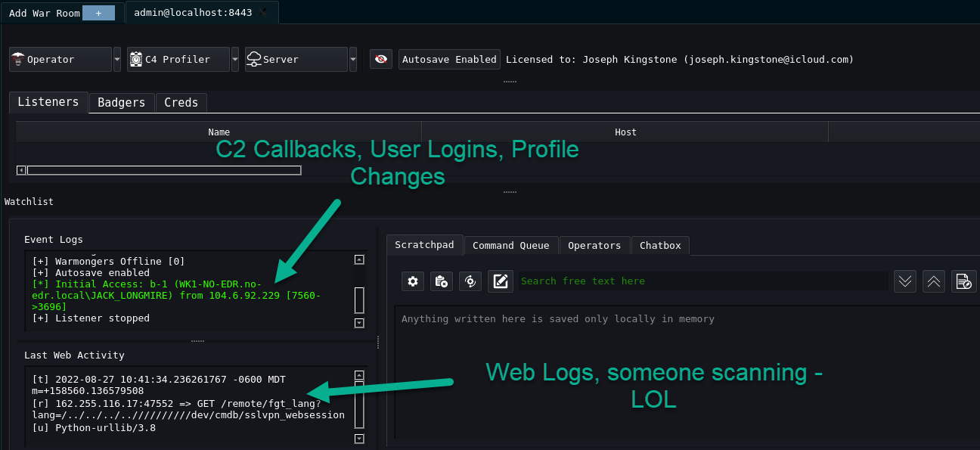Click the Search free text field

(x=702, y=281)
